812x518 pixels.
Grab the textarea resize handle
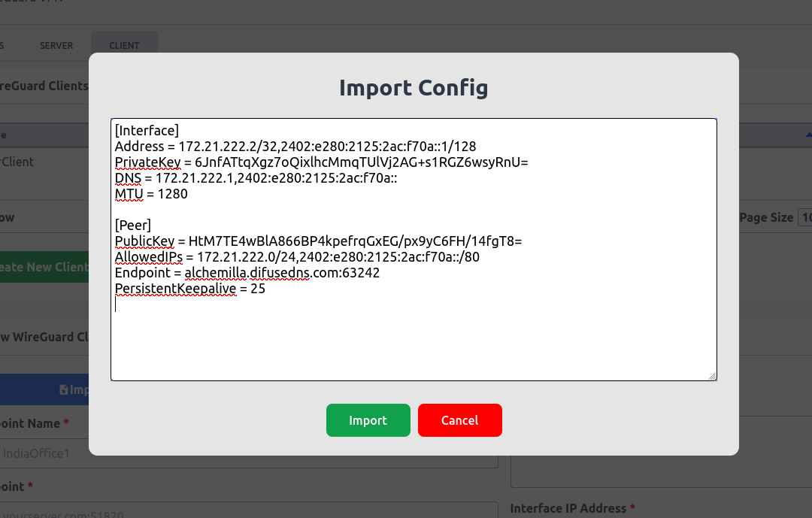click(x=711, y=375)
